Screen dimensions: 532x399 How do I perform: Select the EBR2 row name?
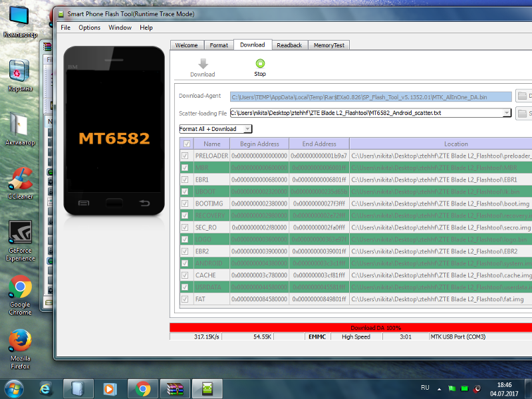[202, 251]
